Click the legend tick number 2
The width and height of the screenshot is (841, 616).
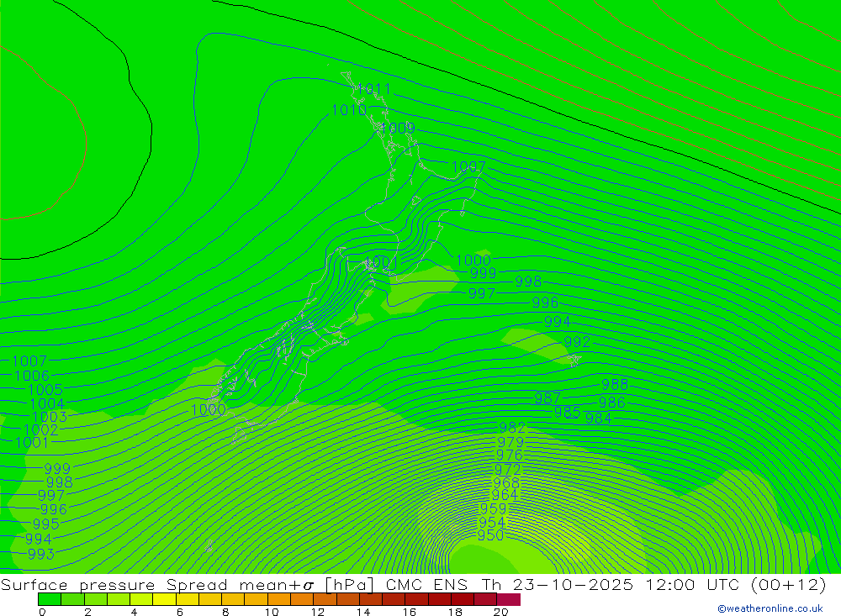[x=88, y=612]
